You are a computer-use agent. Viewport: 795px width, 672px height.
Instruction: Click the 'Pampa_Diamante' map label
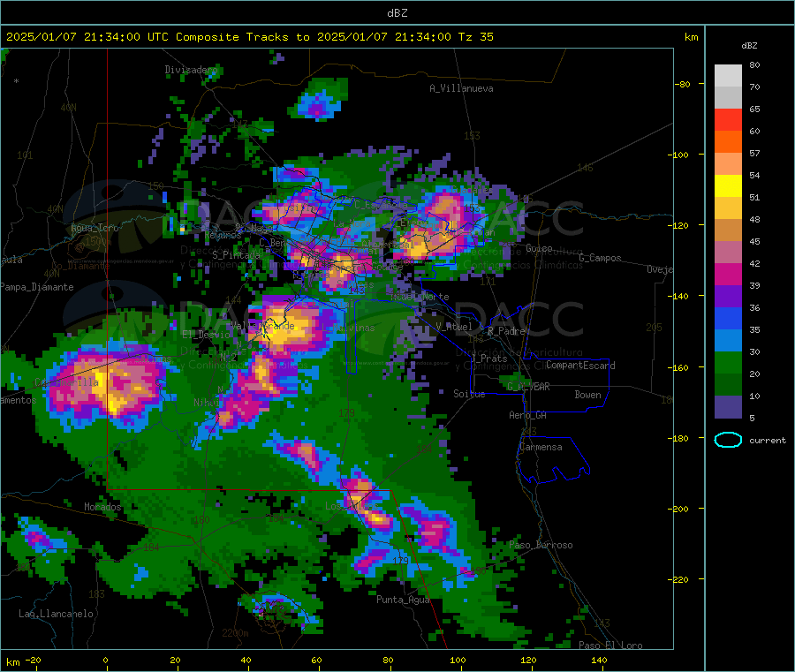coord(37,287)
